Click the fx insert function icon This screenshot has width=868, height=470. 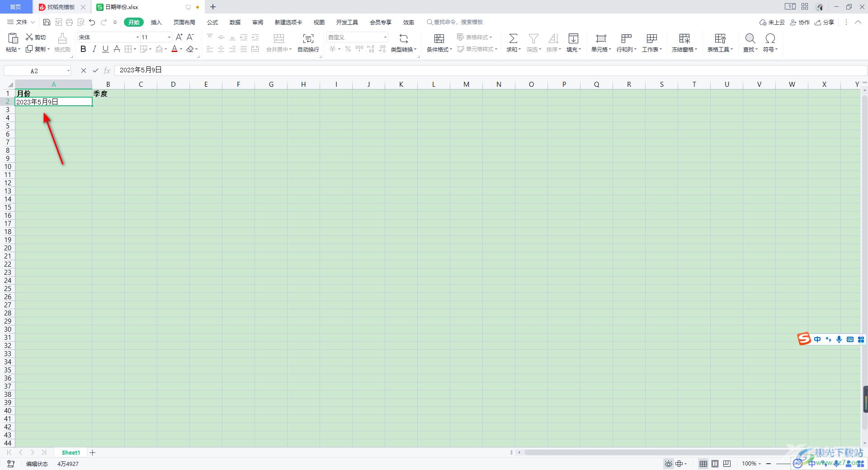click(x=107, y=70)
